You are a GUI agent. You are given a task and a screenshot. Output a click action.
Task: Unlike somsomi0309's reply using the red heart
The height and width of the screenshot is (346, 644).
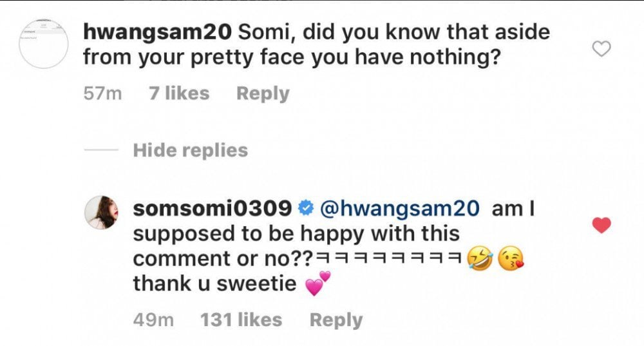click(x=601, y=225)
